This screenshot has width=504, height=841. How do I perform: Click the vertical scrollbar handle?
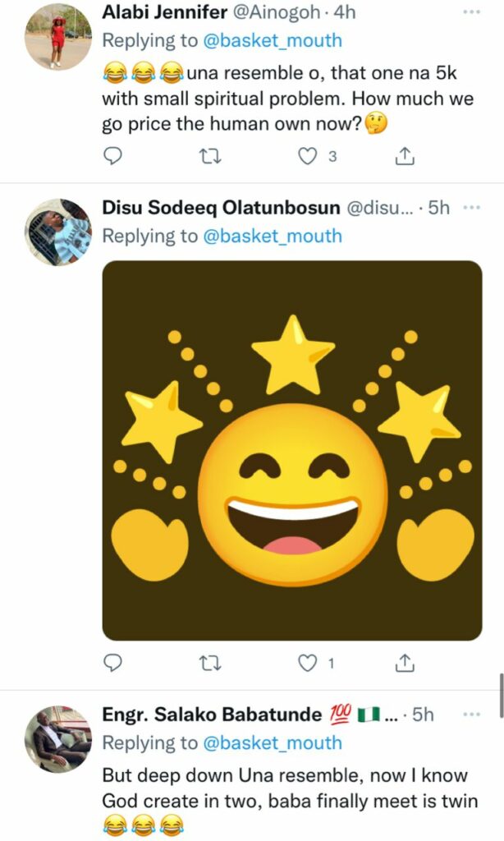coord(501,696)
